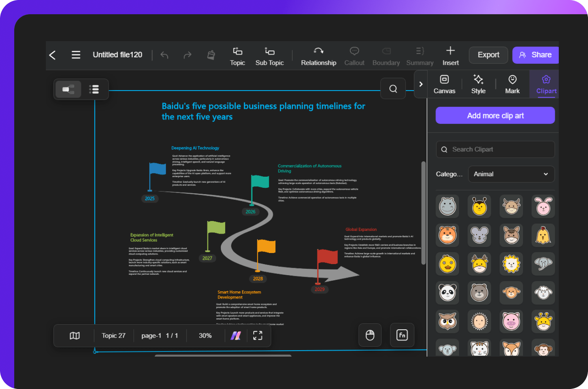Select the brown bear clipart
This screenshot has height=389, width=588.
tap(479, 293)
